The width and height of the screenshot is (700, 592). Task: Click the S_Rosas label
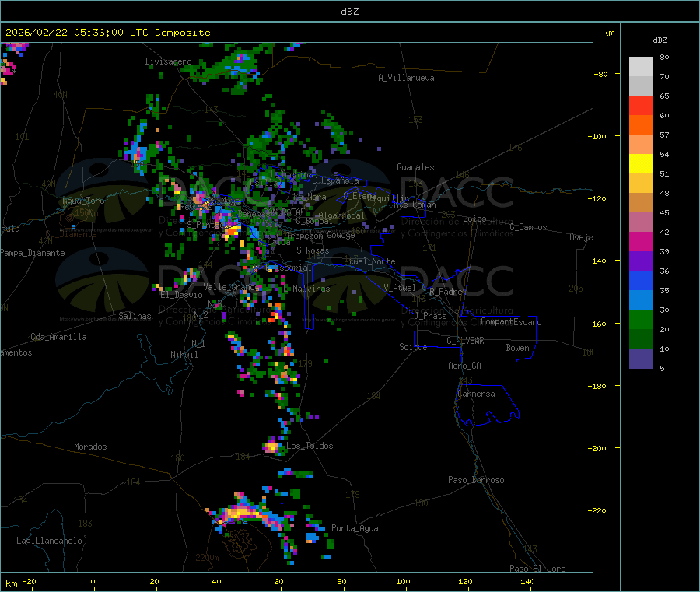(x=313, y=250)
